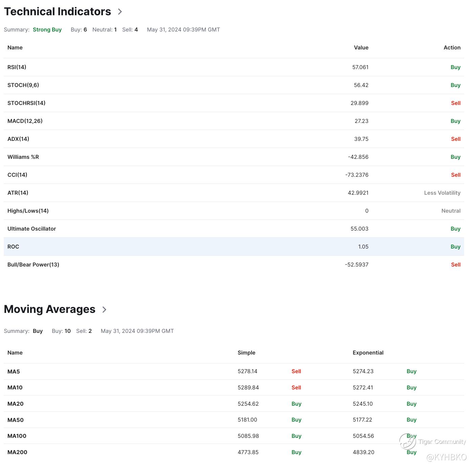Viewport: 476px width, 468px height.
Task: Click the Simple column header
Action: point(246,353)
